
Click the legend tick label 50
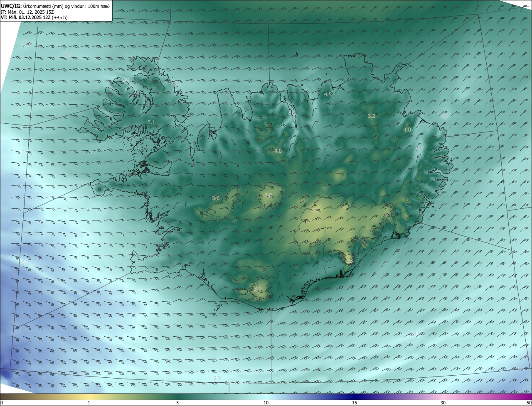click(x=529, y=403)
